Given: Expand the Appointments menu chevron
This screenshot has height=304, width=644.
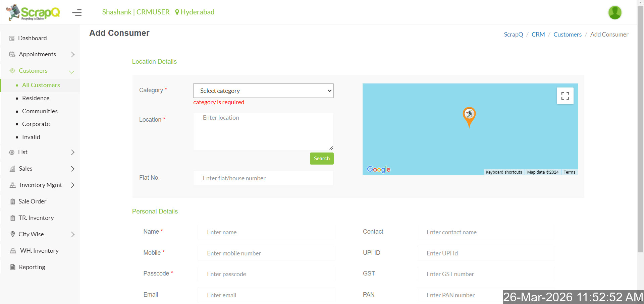Looking at the screenshot, I should coord(72,54).
